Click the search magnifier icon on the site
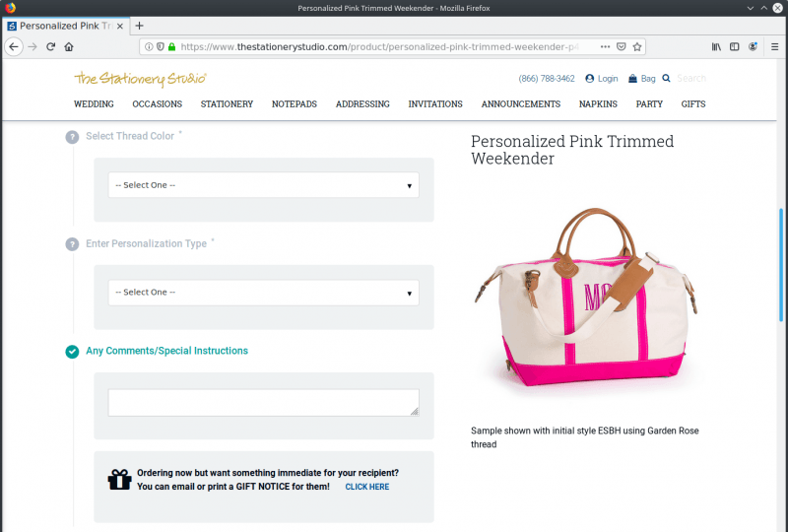 click(667, 79)
